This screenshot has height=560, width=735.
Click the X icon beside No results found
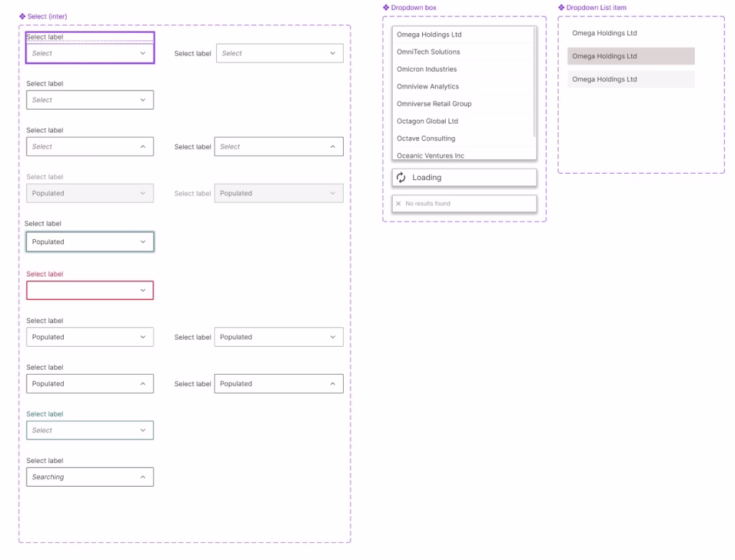click(398, 204)
